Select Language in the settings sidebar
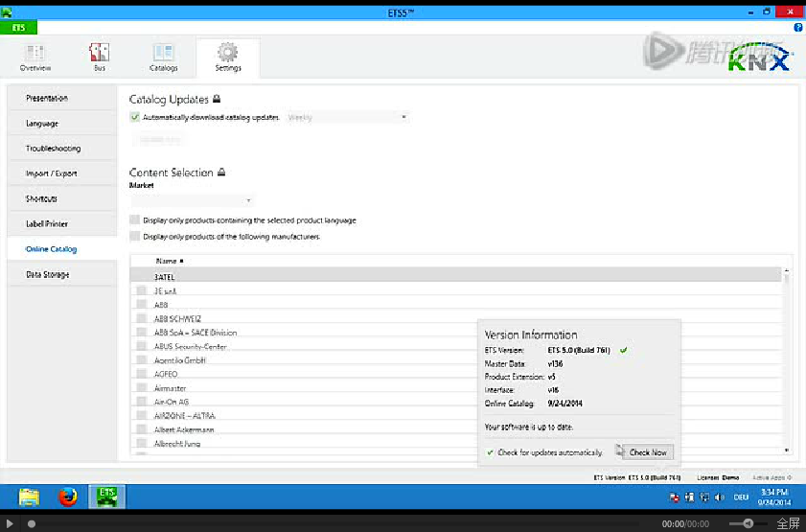Viewport: 806px width, 532px height. [42, 124]
